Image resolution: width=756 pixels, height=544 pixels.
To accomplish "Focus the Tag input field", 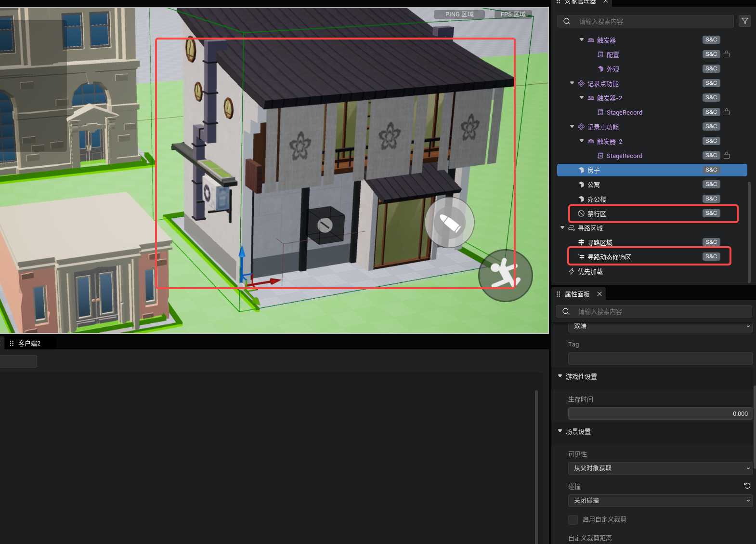I will pos(660,358).
